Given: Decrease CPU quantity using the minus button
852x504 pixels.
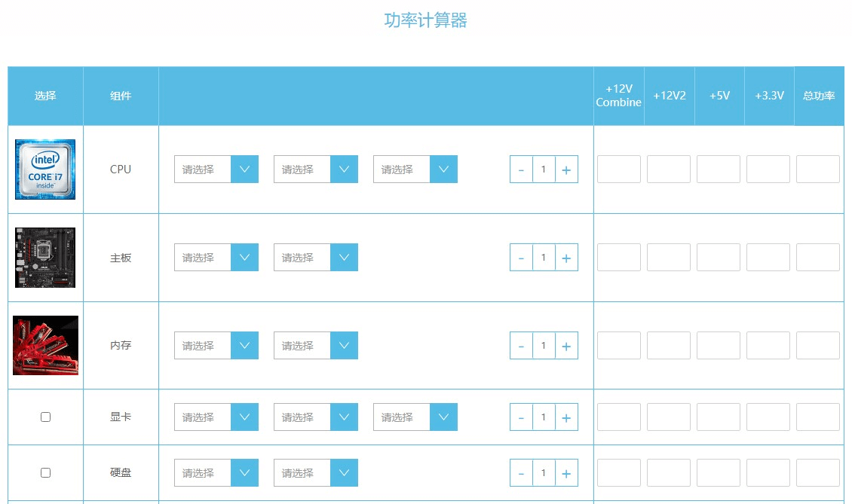Looking at the screenshot, I should click(521, 169).
